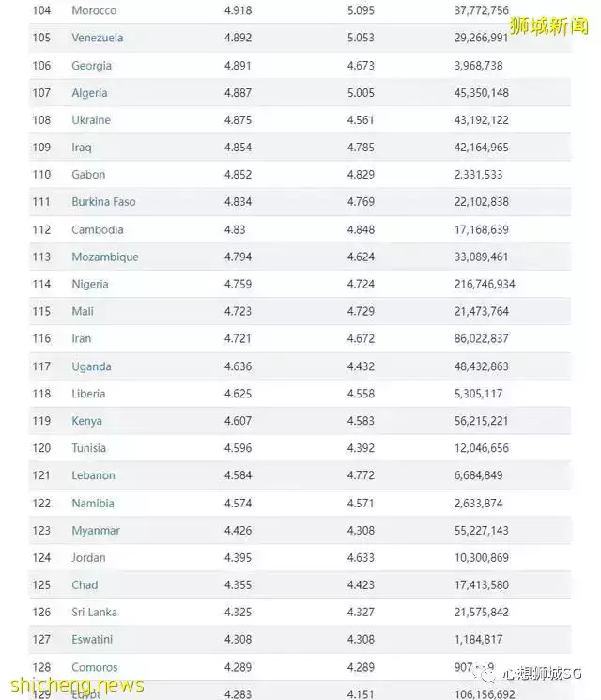601x700 pixels.
Task: Click the Georgia country name
Action: click(x=91, y=66)
